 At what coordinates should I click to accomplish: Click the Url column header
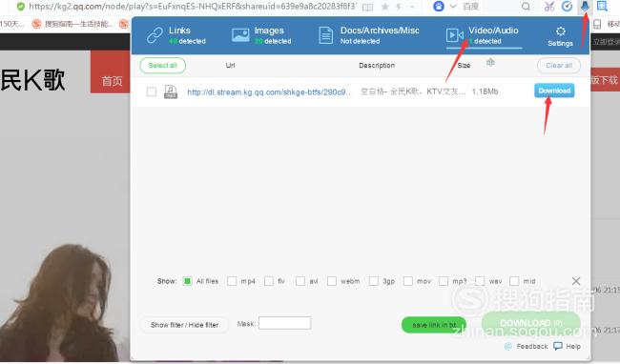(230, 65)
